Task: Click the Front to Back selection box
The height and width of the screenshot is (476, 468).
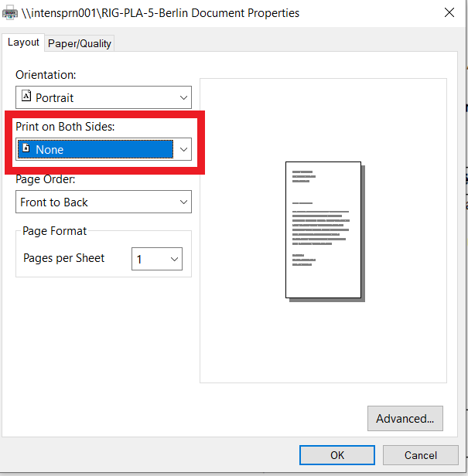Action: point(104,202)
